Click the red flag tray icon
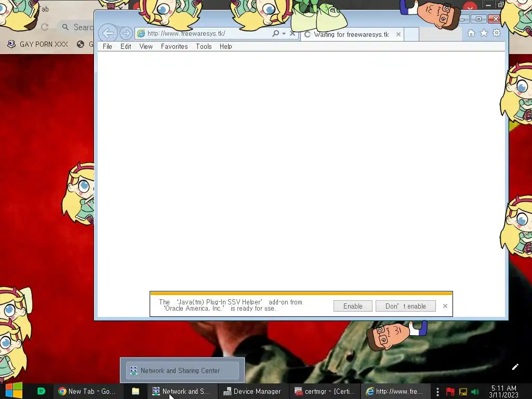Viewport: 532px width, 399px height. pyautogui.click(x=450, y=392)
